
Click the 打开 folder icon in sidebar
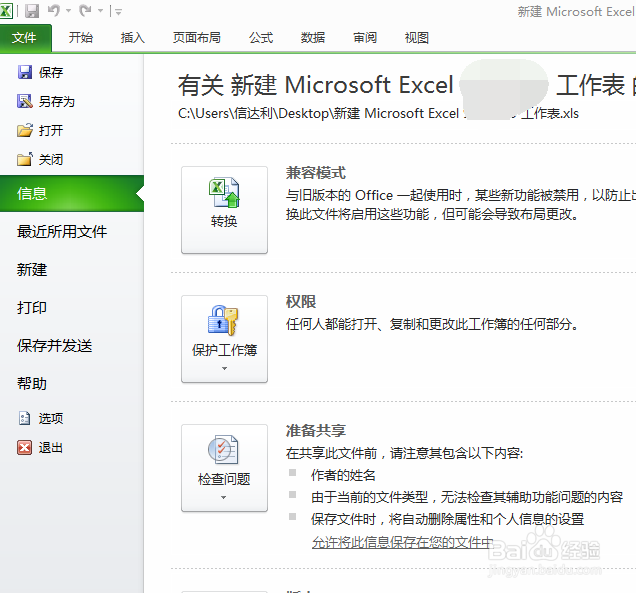click(x=25, y=130)
